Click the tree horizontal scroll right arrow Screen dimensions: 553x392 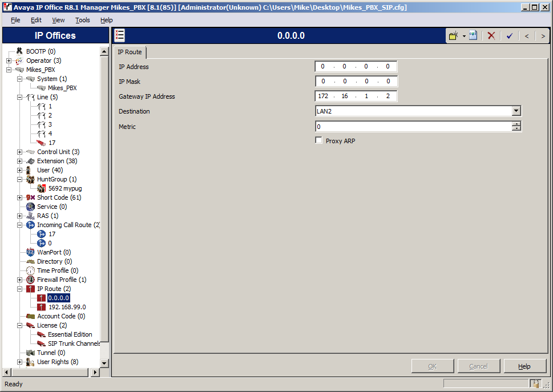(x=95, y=372)
